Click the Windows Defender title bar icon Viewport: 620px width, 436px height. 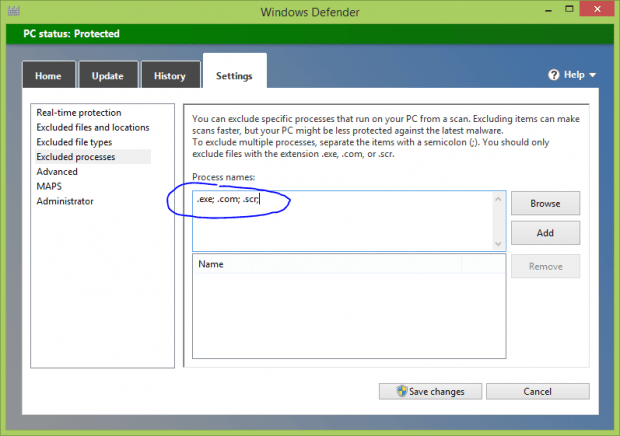(14, 11)
